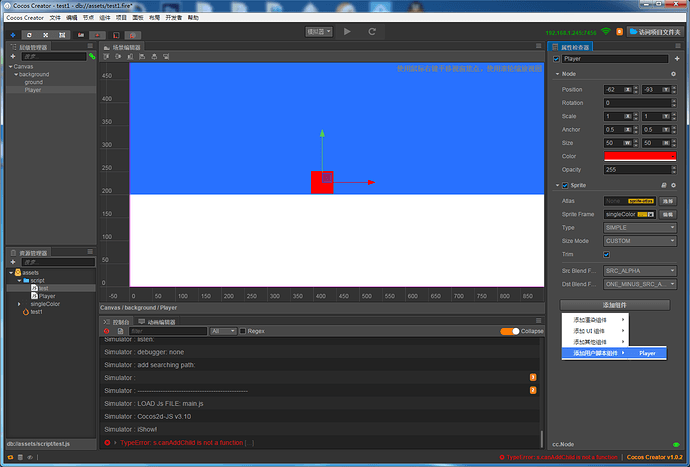
Task: Open the 编辑 menu
Action: pos(72,18)
